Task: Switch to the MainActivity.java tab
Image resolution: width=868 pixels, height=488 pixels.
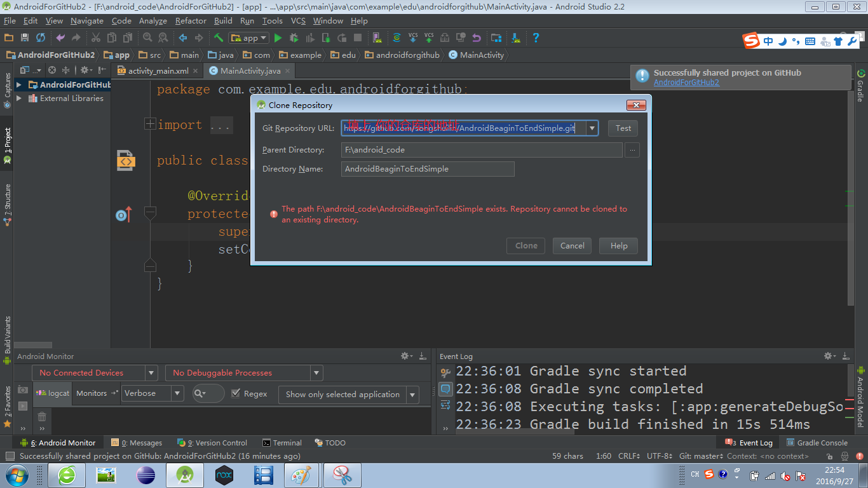Action: (x=250, y=71)
